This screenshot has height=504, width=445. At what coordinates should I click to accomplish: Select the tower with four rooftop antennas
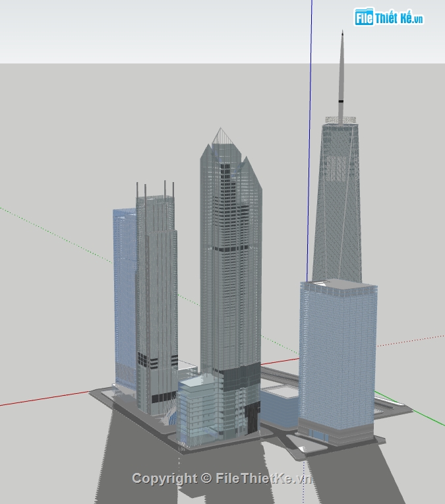coord(156,299)
